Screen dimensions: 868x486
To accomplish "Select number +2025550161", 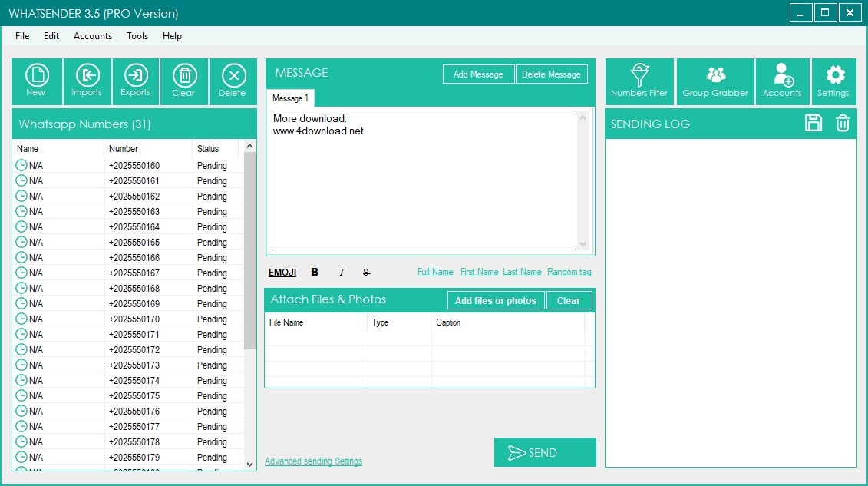I will [134, 180].
